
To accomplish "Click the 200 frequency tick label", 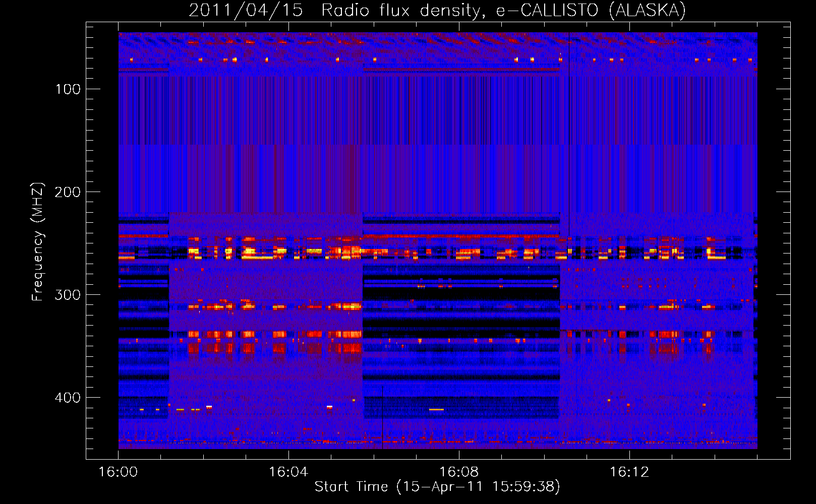I will point(68,192).
